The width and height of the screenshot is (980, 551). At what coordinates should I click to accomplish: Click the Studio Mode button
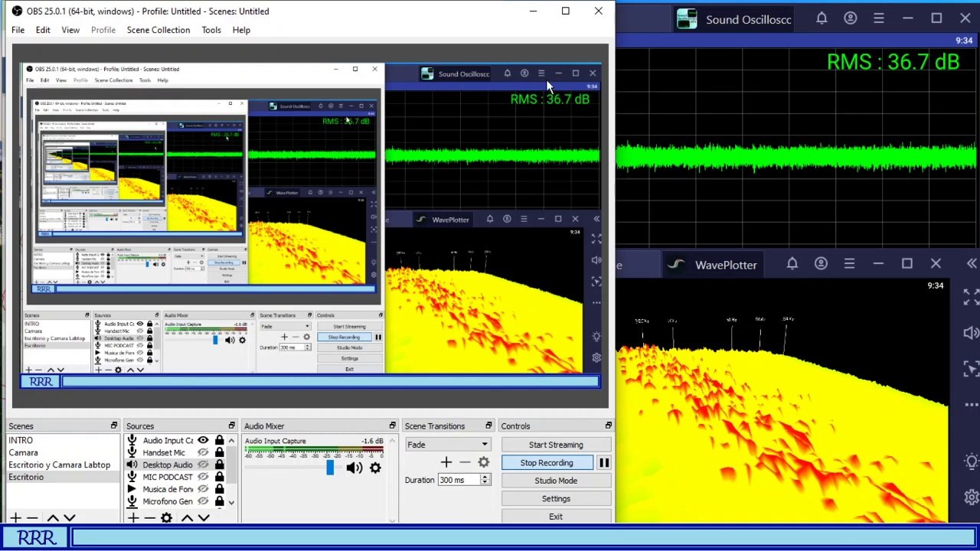(x=556, y=481)
